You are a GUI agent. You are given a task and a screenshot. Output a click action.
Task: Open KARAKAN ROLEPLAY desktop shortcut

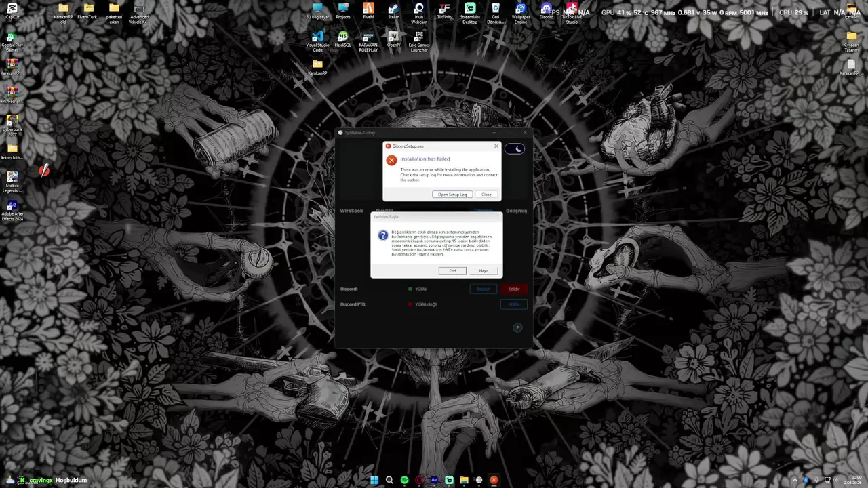pyautogui.click(x=368, y=41)
